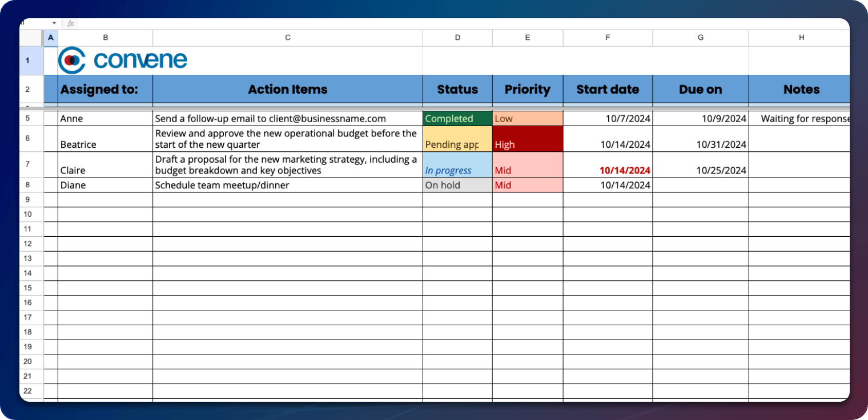Viewport: 868px width, 420px height.
Task: Click the Assigned to: heading cell
Action: click(105, 90)
